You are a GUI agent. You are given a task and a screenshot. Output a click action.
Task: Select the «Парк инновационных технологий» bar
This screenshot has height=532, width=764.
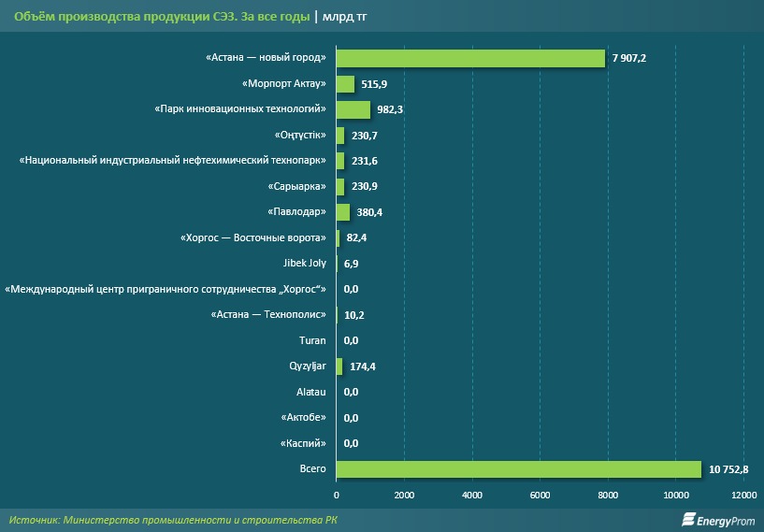(x=353, y=109)
